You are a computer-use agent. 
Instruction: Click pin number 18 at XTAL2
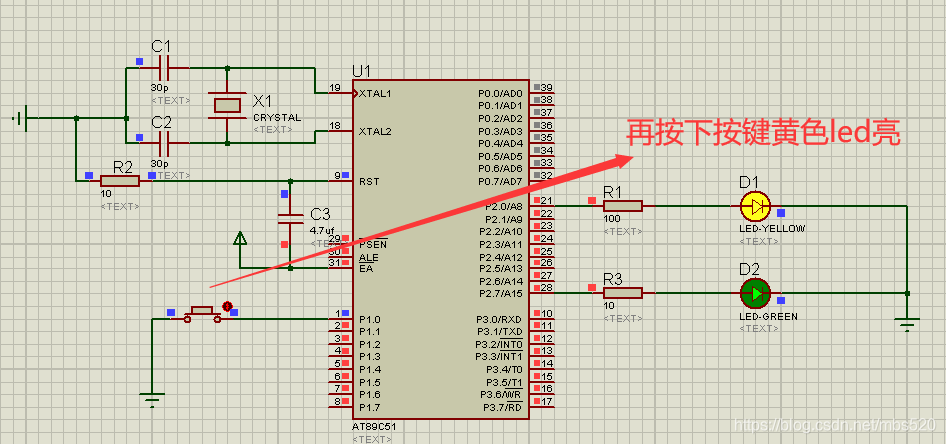[x=335, y=125]
